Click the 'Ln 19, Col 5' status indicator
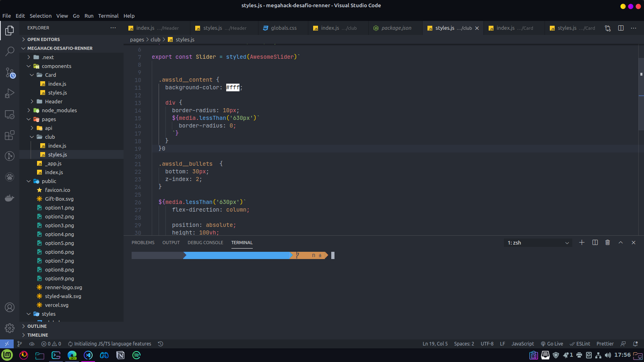Viewport: 644px width, 362px height. pos(435,343)
